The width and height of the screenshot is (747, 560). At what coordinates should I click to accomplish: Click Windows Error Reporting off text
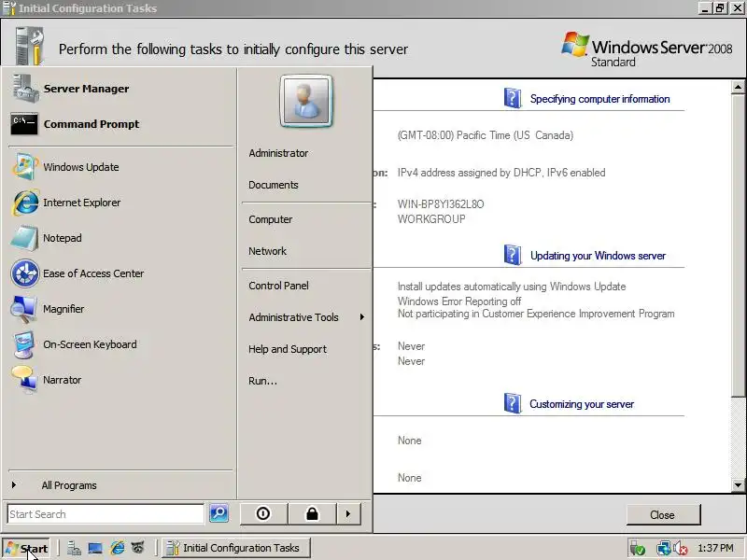[459, 301]
